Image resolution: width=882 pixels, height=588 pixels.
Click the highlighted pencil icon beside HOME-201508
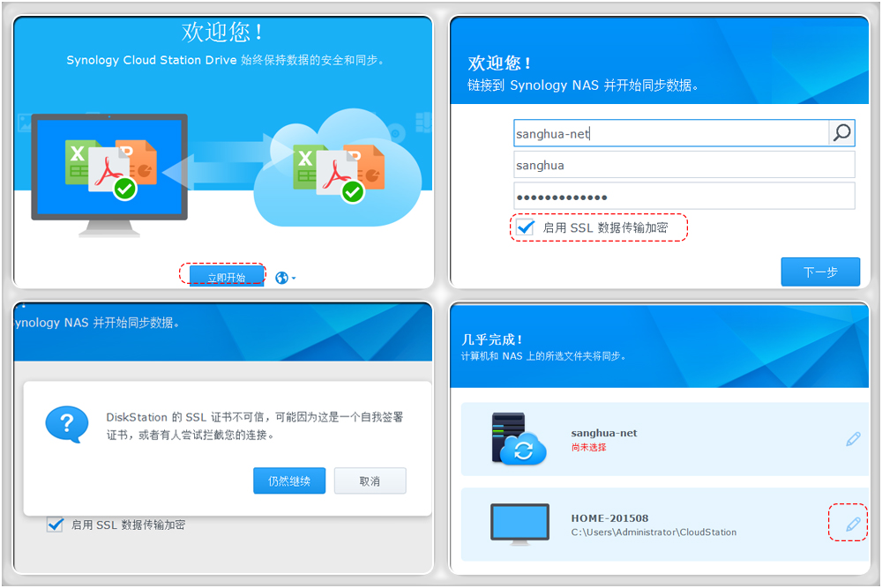pos(849,523)
